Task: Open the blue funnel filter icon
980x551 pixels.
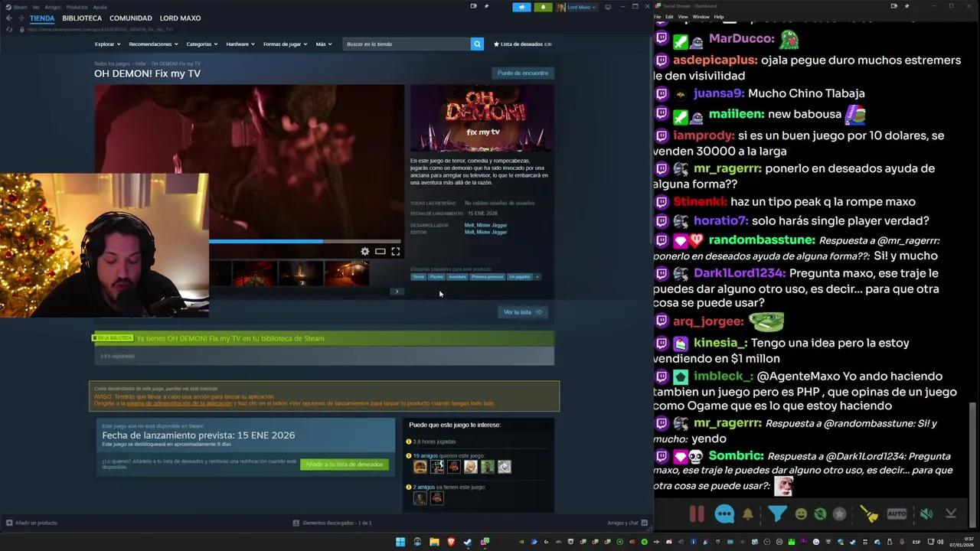Action: click(x=777, y=514)
